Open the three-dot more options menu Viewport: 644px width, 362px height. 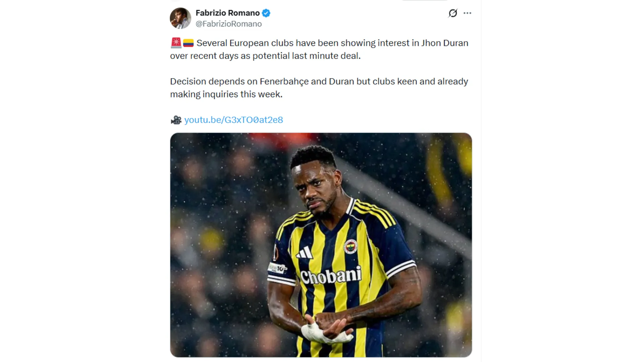click(467, 13)
